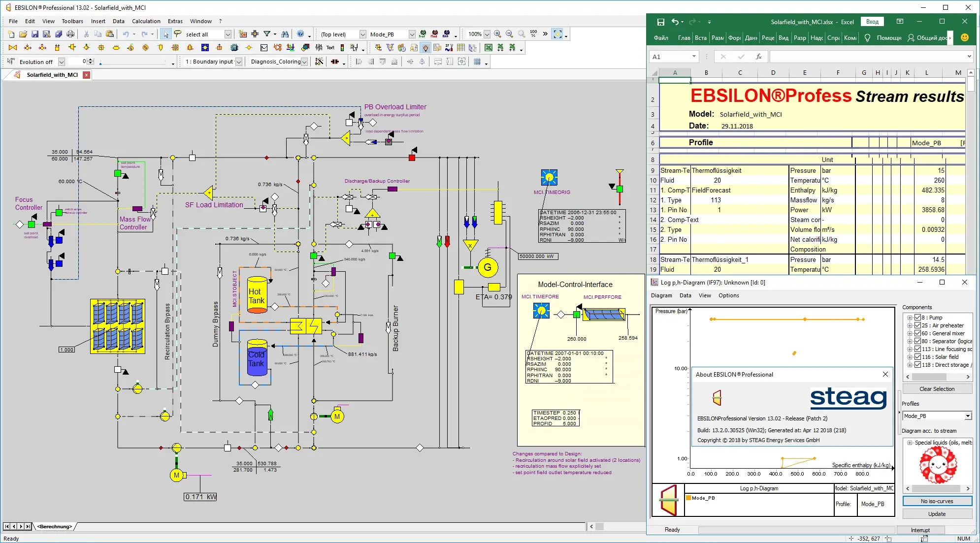Paste from clipboard using the toolbar icon
Screen dimensions: 980x543
110,34
